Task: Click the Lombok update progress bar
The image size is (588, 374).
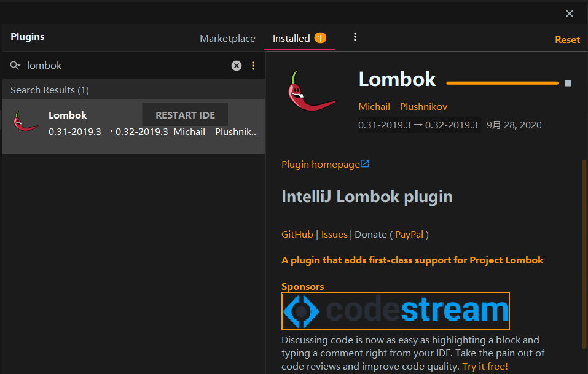Action: [503, 83]
